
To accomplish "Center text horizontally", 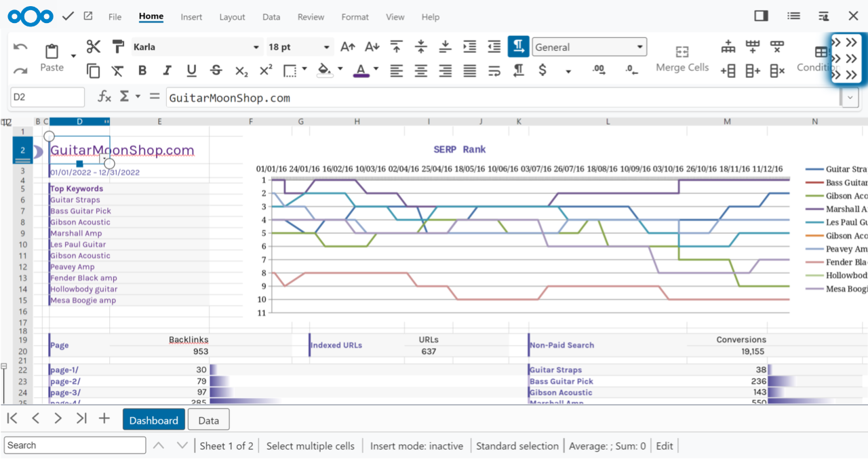I will pos(421,71).
